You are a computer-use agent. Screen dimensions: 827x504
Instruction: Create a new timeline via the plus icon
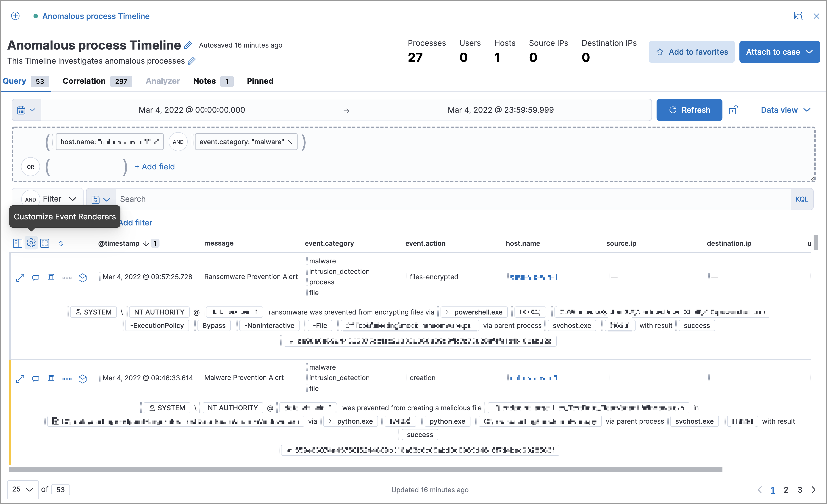pos(15,16)
